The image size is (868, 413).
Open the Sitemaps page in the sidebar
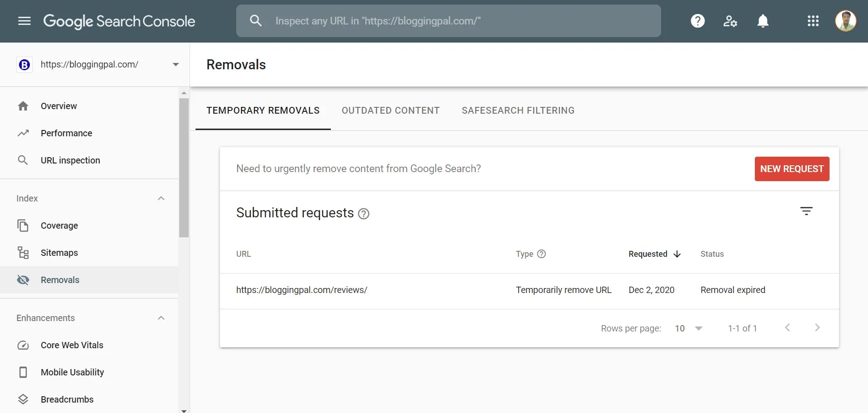point(59,253)
